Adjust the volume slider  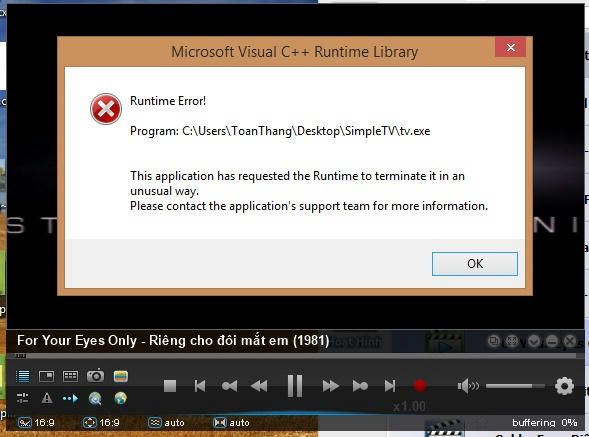(x=515, y=386)
